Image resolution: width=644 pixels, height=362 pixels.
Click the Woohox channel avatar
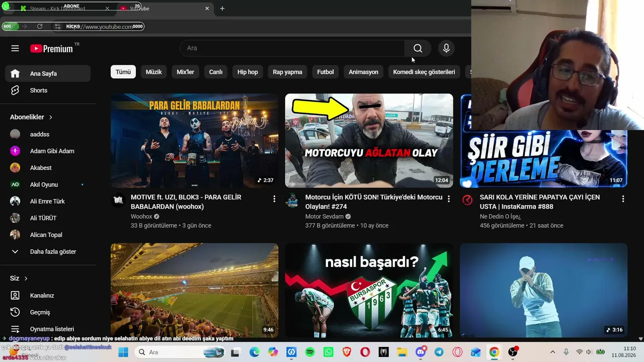(118, 200)
